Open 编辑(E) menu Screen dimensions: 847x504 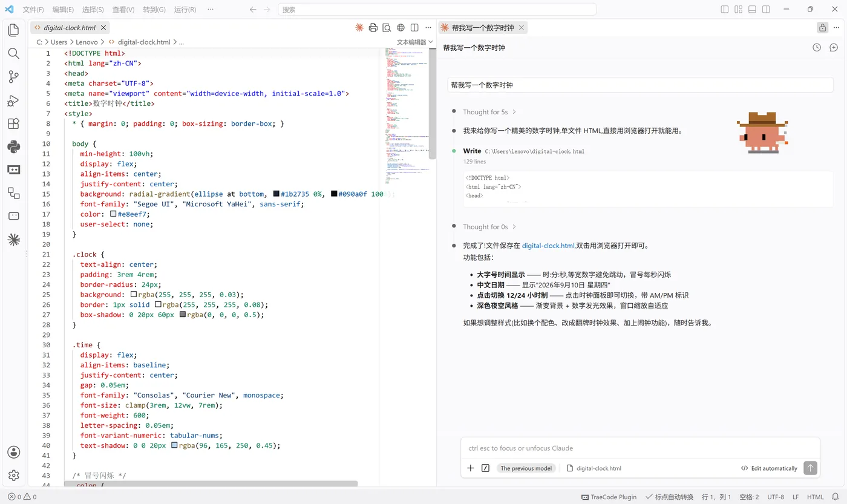(x=63, y=10)
